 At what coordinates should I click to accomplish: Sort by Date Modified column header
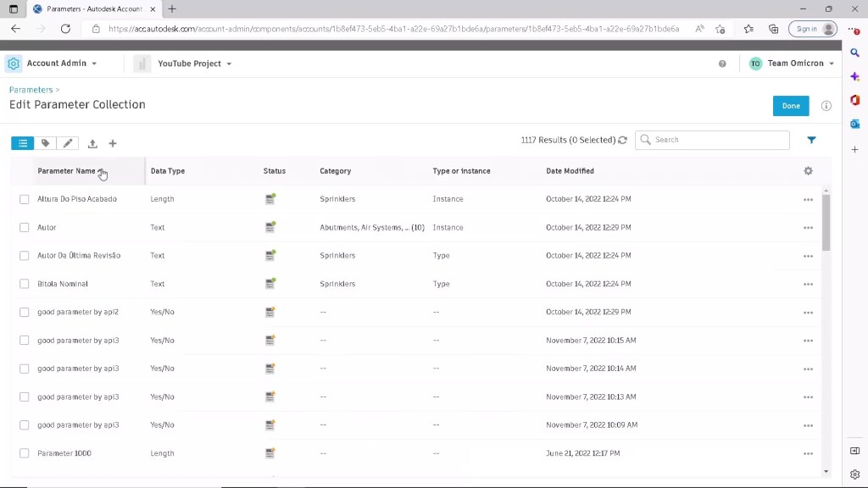point(570,171)
